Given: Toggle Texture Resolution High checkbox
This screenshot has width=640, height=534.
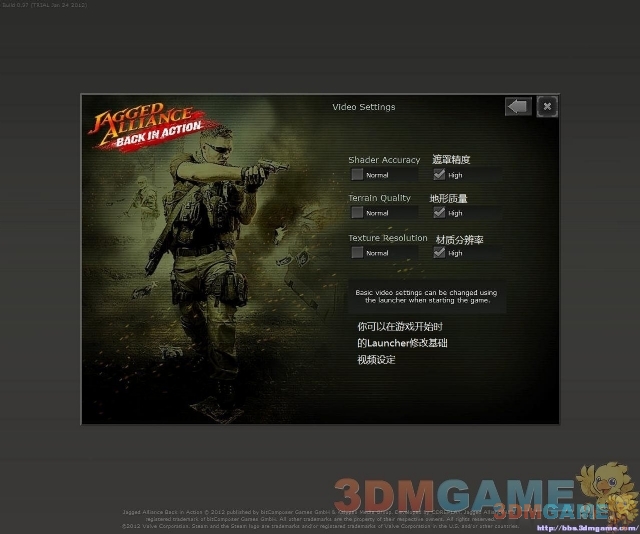Looking at the screenshot, I should tap(439, 253).
